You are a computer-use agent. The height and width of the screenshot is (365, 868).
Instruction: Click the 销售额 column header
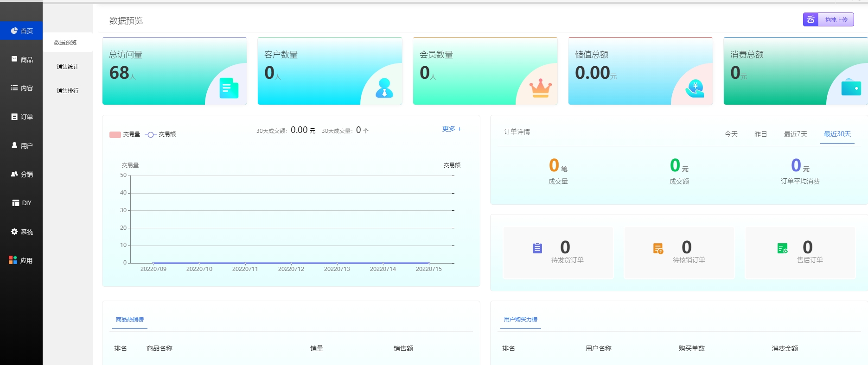pos(403,348)
